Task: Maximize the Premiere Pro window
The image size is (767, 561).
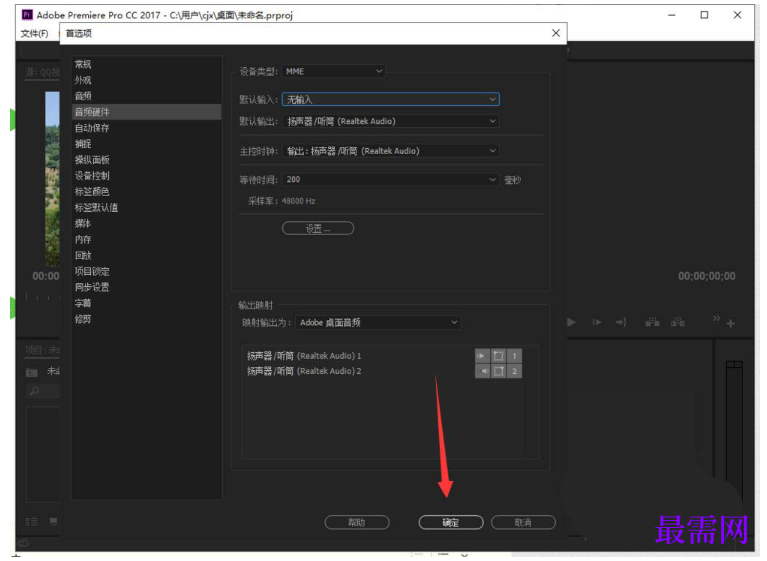Action: (704, 15)
